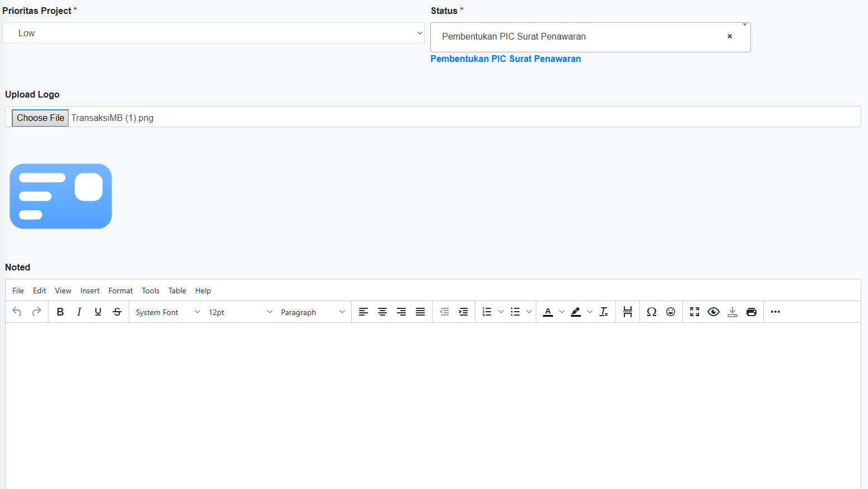The width and height of the screenshot is (868, 489).
Task: Click the Print icon in toolbar
Action: coord(751,312)
